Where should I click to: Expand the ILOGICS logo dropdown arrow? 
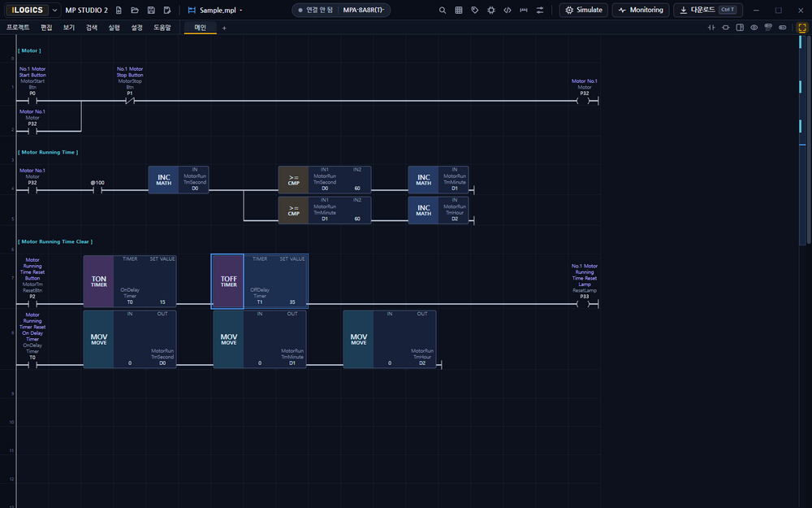[55, 10]
